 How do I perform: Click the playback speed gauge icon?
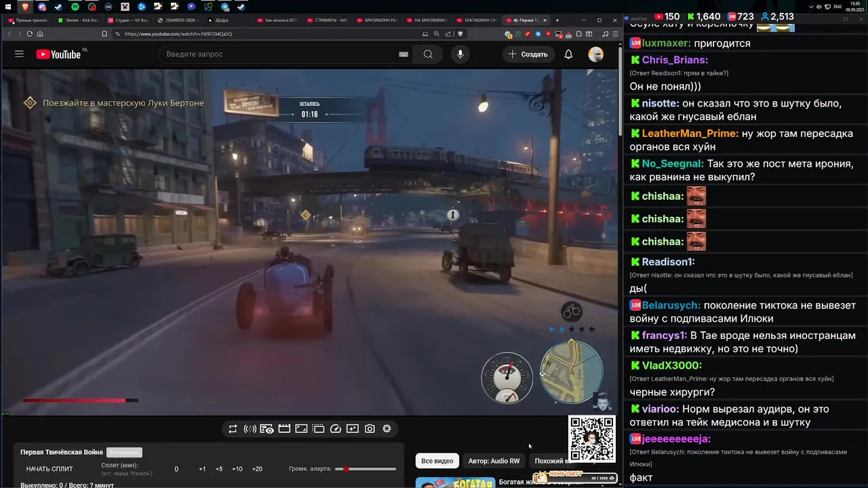(x=335, y=428)
